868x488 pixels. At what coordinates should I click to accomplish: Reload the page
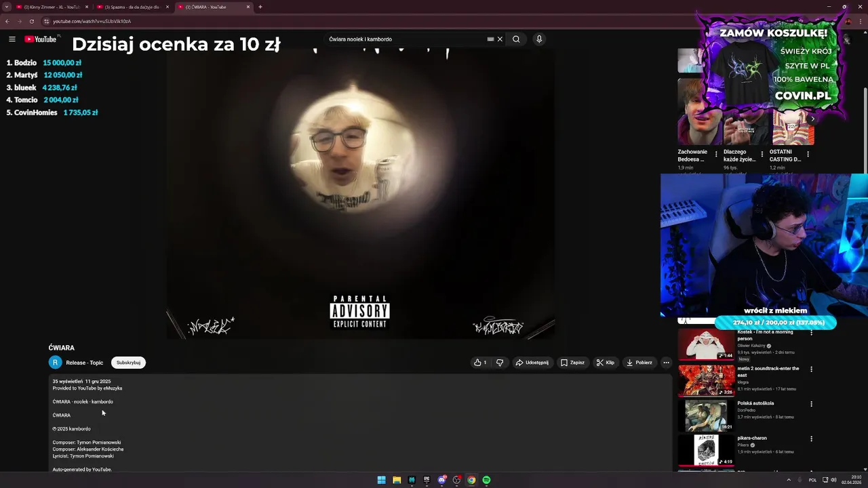click(x=32, y=21)
